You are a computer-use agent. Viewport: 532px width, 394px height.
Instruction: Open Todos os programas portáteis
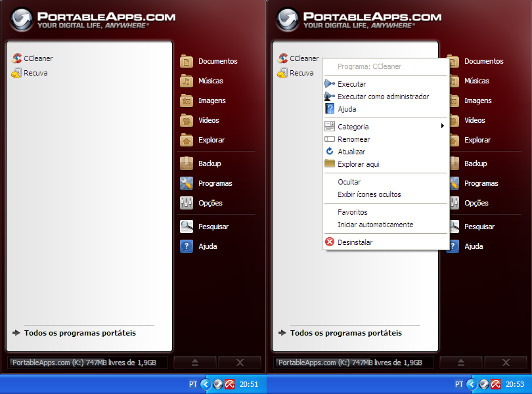point(71,333)
